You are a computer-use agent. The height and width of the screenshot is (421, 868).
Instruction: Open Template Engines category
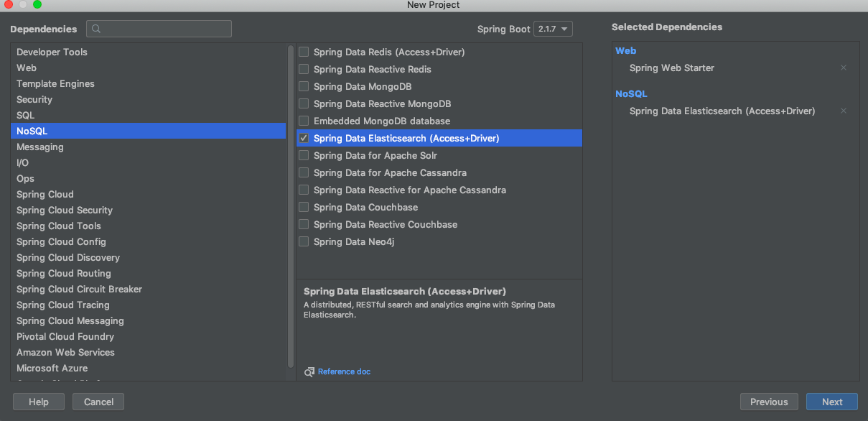pos(148,83)
